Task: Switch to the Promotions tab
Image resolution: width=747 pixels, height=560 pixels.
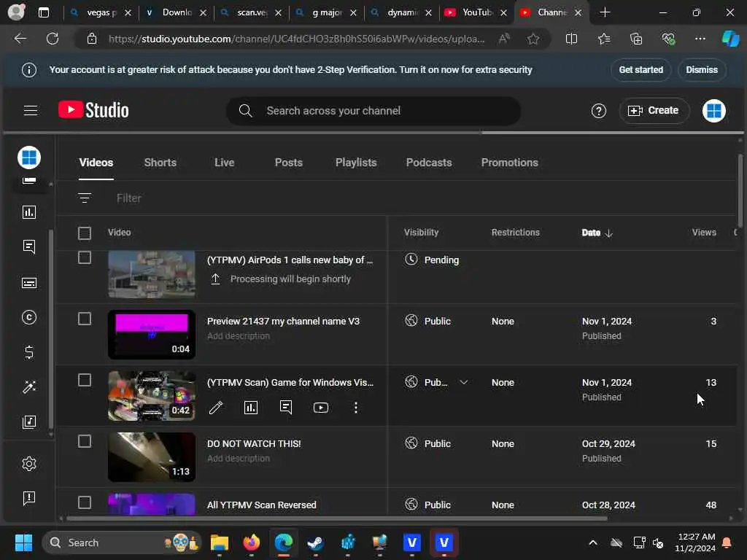Action: coord(510,163)
